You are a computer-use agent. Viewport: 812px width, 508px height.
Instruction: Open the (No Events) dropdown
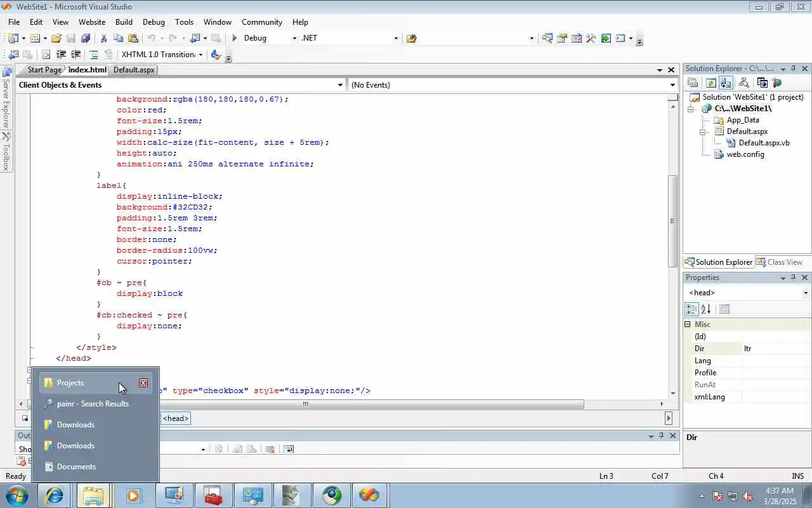click(672, 84)
